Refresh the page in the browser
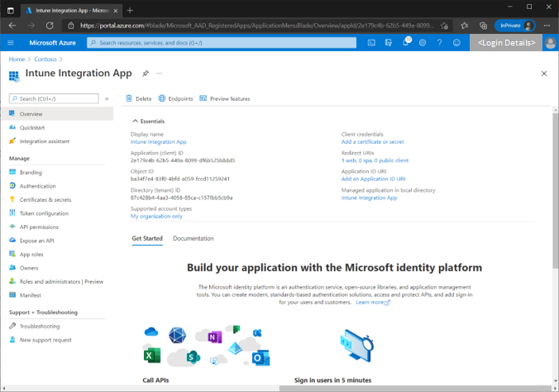The image size is (559, 392). 50,26
